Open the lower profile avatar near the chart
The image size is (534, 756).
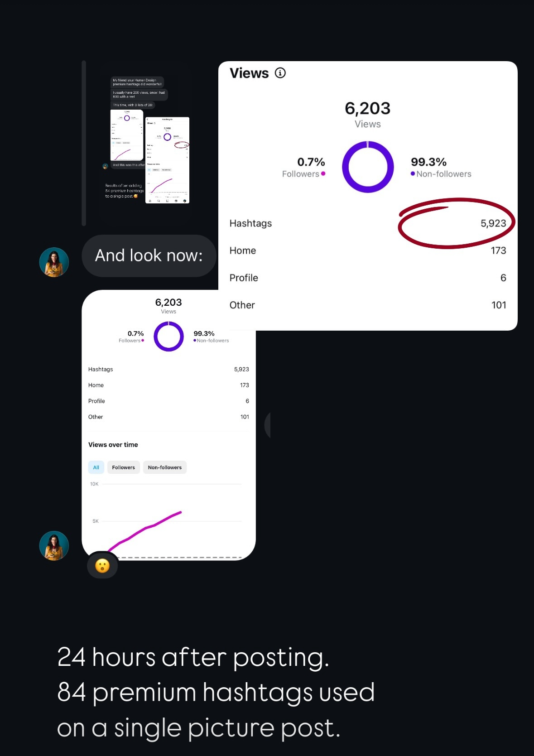pyautogui.click(x=54, y=546)
